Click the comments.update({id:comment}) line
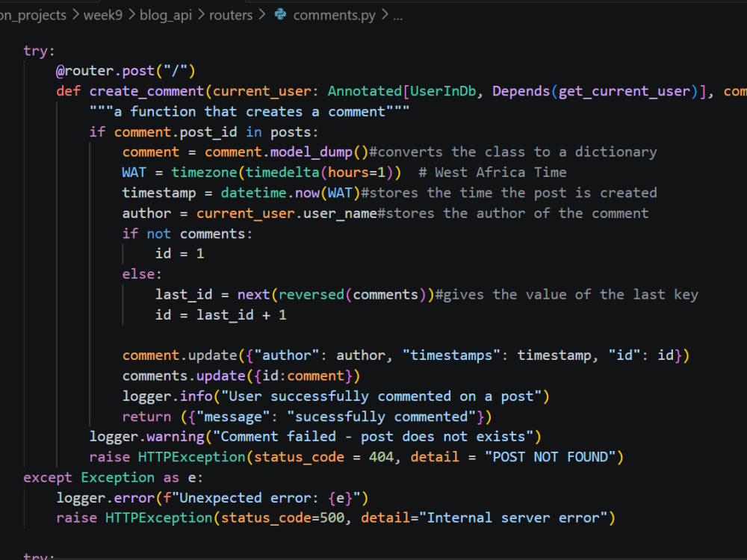This screenshot has height=560, width=747. click(x=241, y=376)
